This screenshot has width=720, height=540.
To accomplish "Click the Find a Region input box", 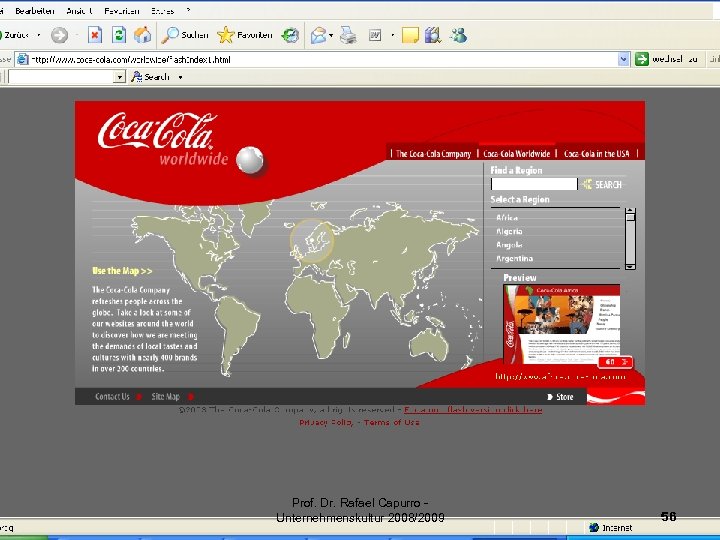I will (x=534, y=184).
